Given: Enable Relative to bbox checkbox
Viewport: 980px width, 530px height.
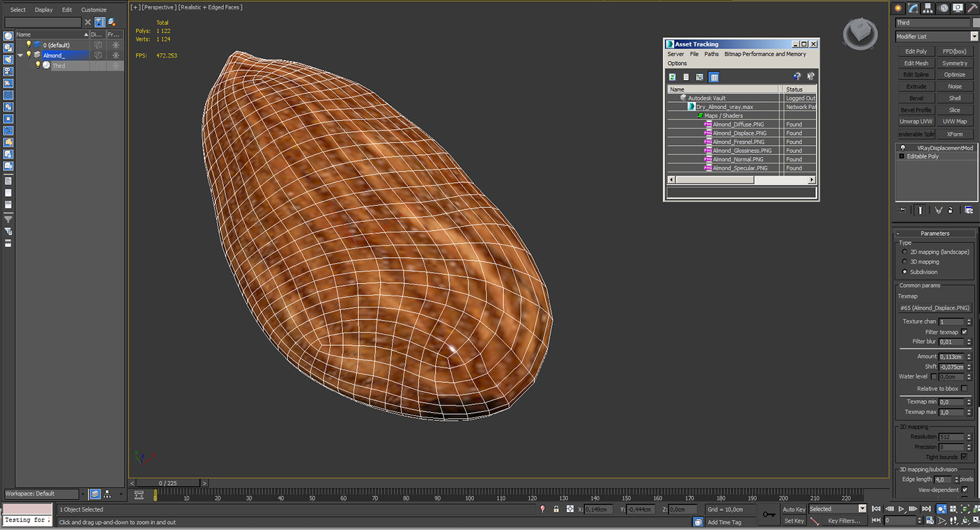Looking at the screenshot, I should pyautogui.click(x=964, y=389).
